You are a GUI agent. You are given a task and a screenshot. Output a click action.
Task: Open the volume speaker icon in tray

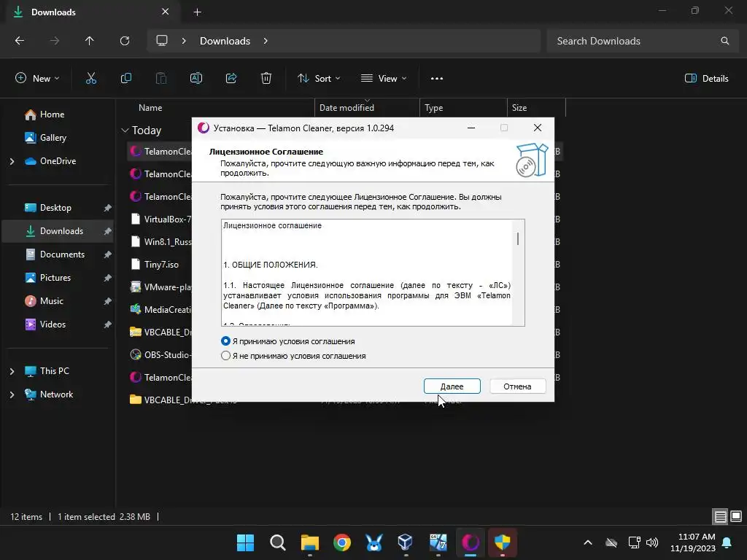coord(652,542)
